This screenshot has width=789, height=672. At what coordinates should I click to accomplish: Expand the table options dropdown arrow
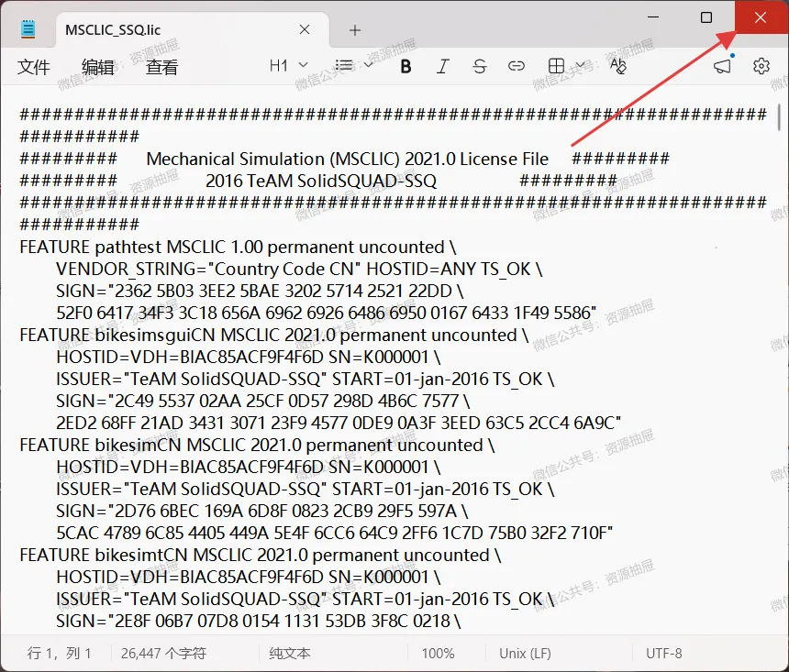[580, 65]
